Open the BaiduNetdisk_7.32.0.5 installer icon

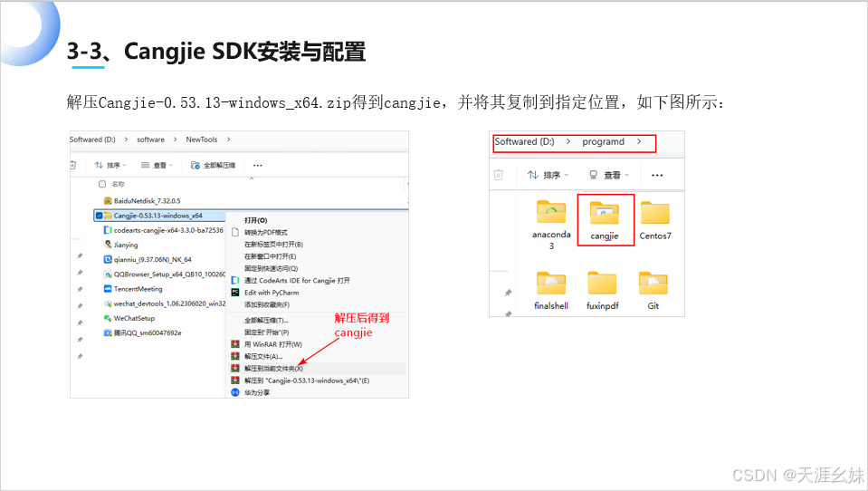coord(108,200)
